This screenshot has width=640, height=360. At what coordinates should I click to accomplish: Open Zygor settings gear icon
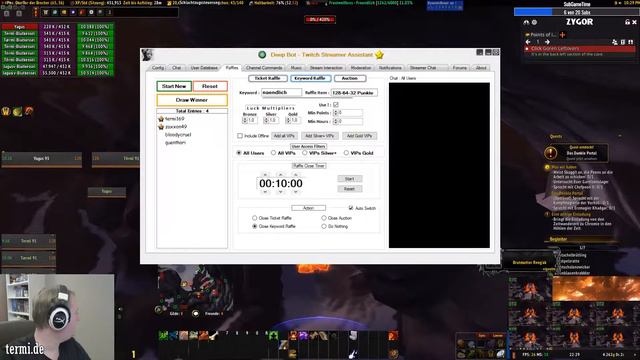534,22
